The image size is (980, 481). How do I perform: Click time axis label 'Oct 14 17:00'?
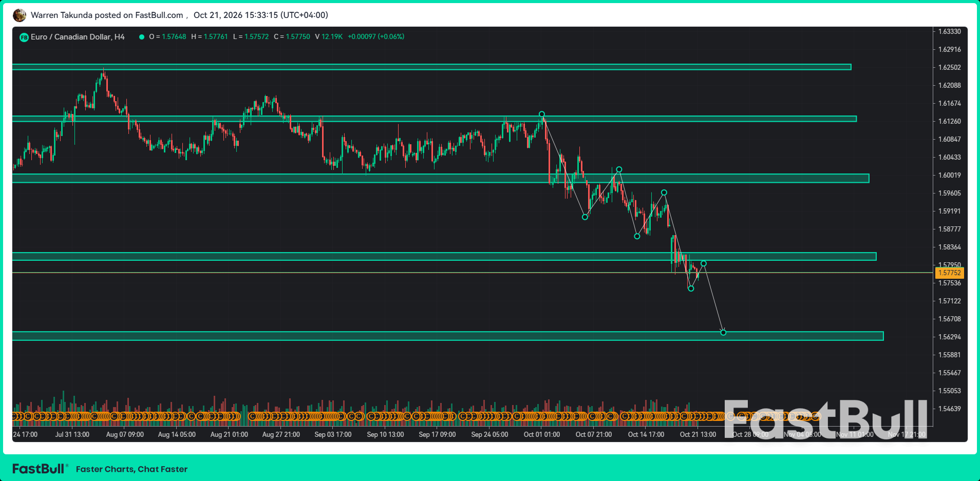pos(646,434)
